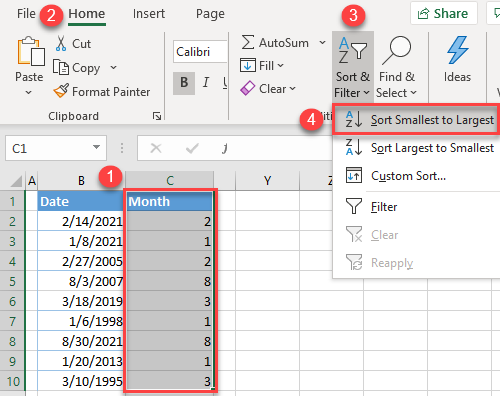Click the Ideas lightning icon
The image size is (500, 396).
coord(457,50)
